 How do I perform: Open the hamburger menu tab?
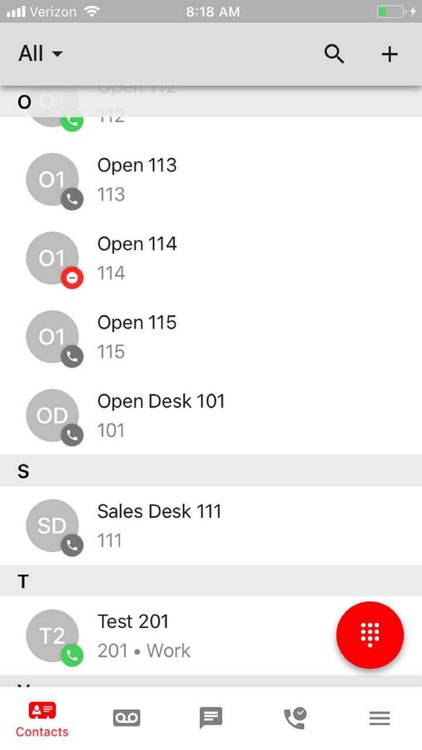[379, 718]
